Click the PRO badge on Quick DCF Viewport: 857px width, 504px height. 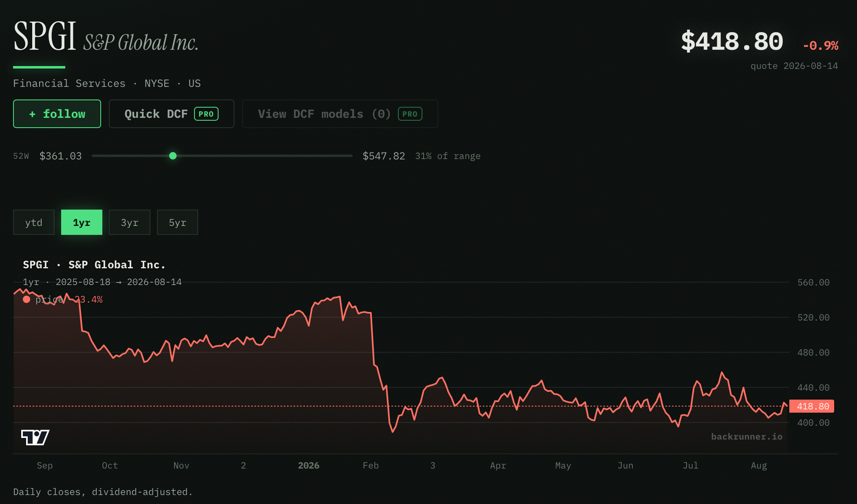tap(206, 114)
